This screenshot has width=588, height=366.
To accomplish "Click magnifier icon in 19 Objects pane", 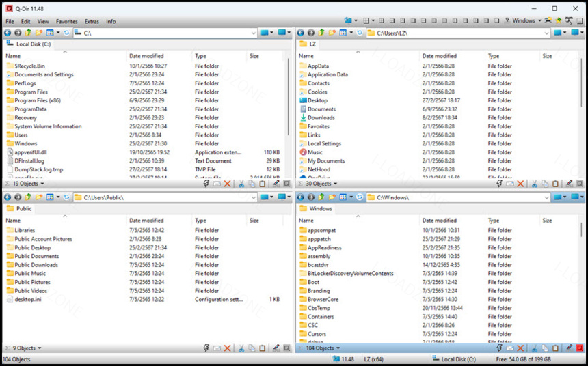I will (x=287, y=184).
